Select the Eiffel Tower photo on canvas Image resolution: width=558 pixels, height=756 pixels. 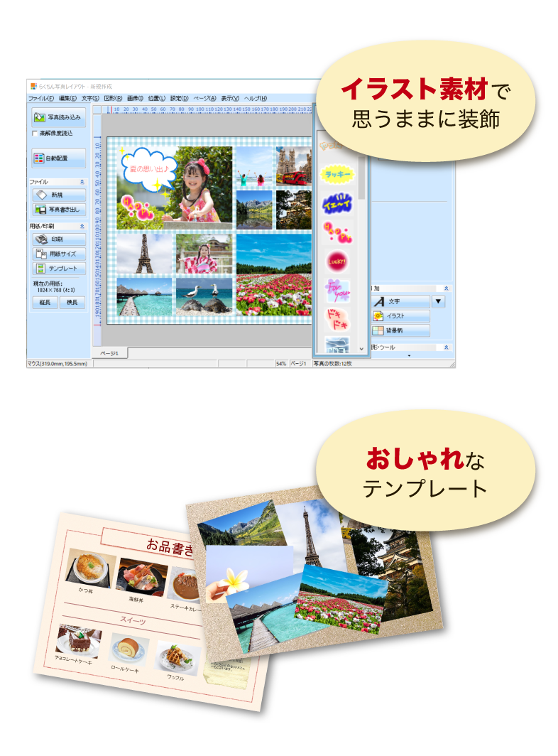[x=145, y=254]
